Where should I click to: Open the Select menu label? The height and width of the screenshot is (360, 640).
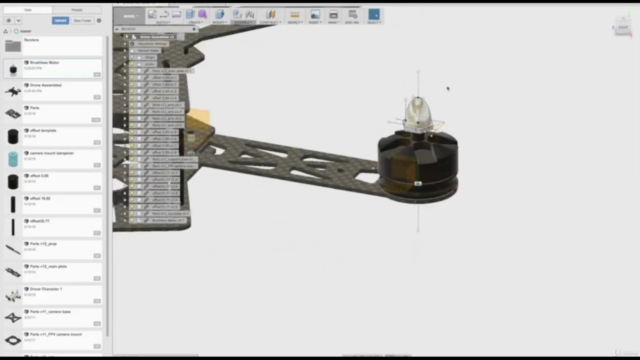point(374,22)
